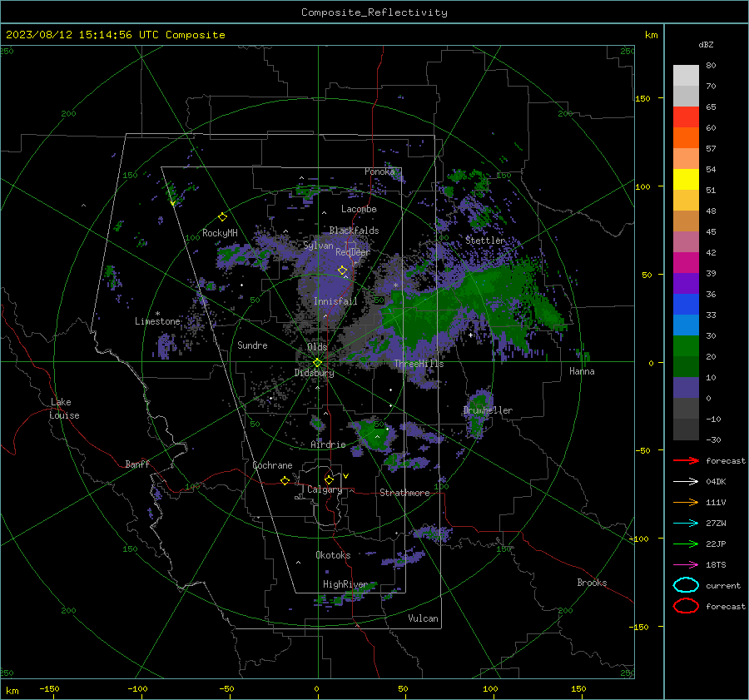Pick the magenta 39-42 dBZ color swatch

coord(686,262)
